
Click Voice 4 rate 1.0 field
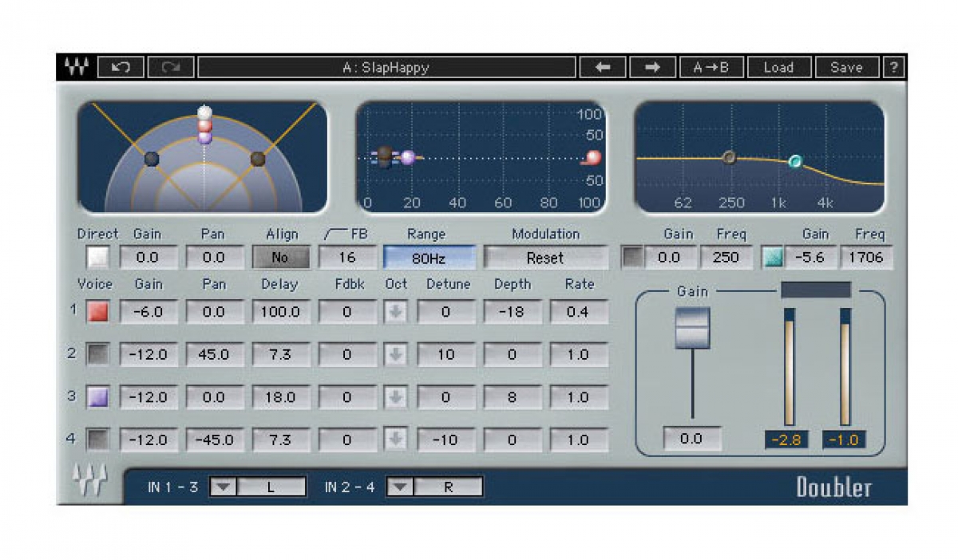pos(579,440)
